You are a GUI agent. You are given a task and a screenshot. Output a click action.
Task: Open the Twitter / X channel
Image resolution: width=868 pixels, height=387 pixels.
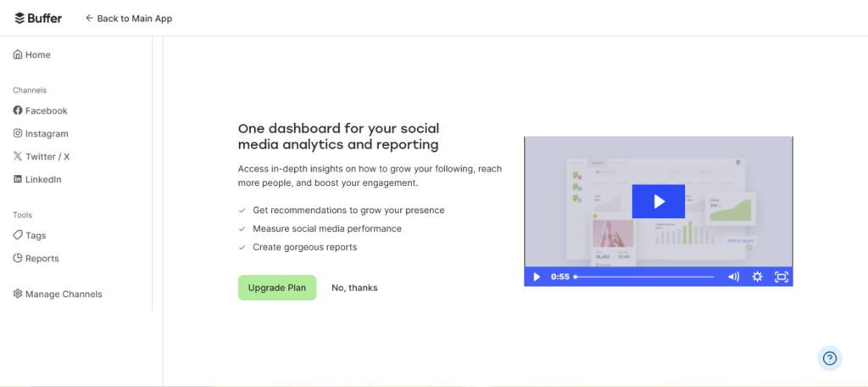coord(42,156)
